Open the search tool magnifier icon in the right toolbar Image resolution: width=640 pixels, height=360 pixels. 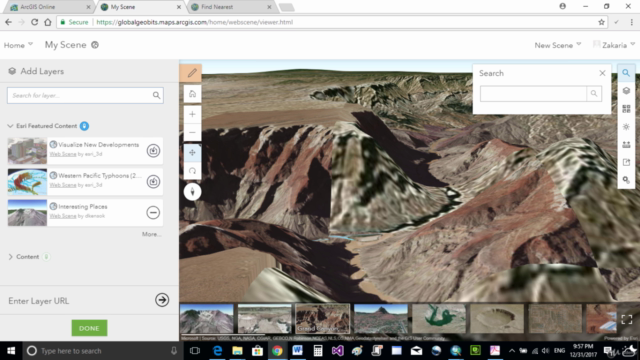point(626,73)
